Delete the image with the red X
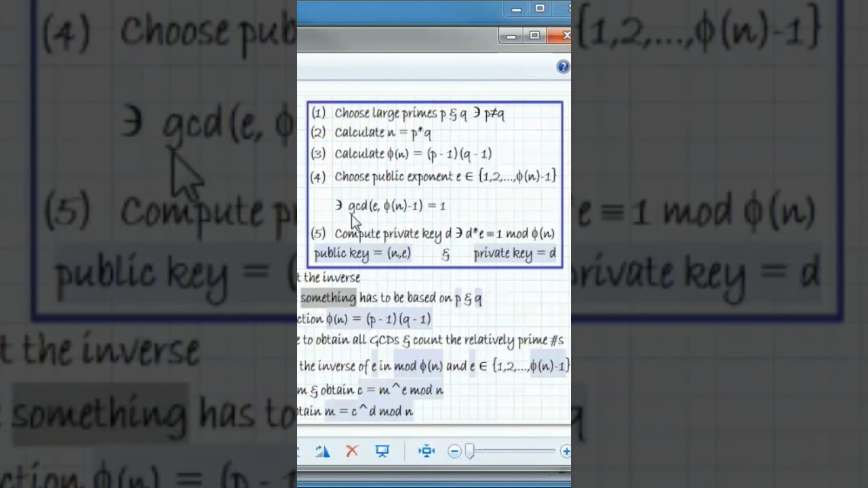This screenshot has height=488, width=868. click(x=352, y=451)
